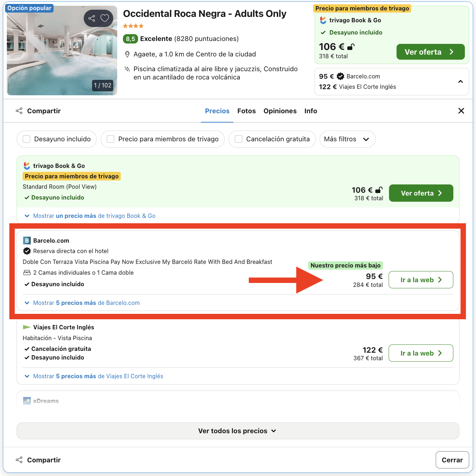Enable the Cancelación gratuita filter

(238, 139)
